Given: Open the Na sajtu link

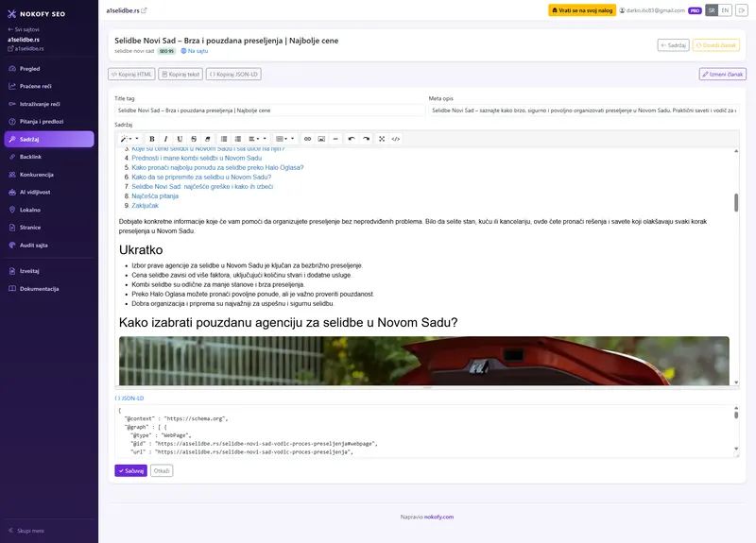Looking at the screenshot, I should [x=195, y=51].
